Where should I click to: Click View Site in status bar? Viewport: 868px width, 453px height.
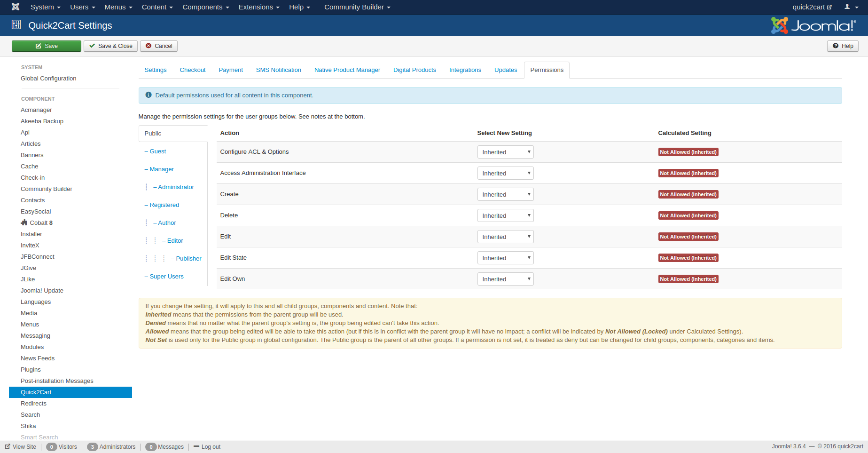coord(21,446)
